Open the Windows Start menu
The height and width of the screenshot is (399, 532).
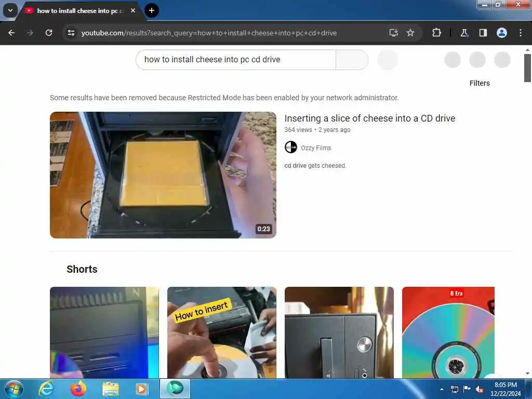point(14,389)
